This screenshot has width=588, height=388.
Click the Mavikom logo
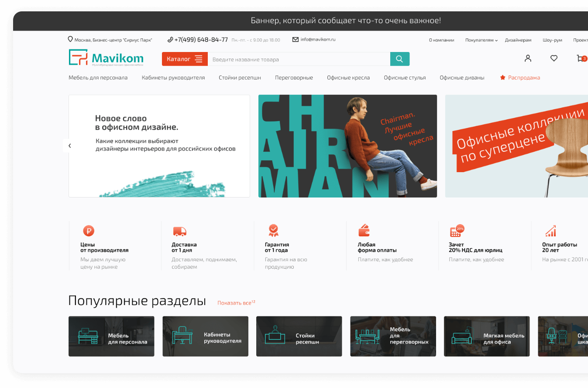click(x=106, y=58)
